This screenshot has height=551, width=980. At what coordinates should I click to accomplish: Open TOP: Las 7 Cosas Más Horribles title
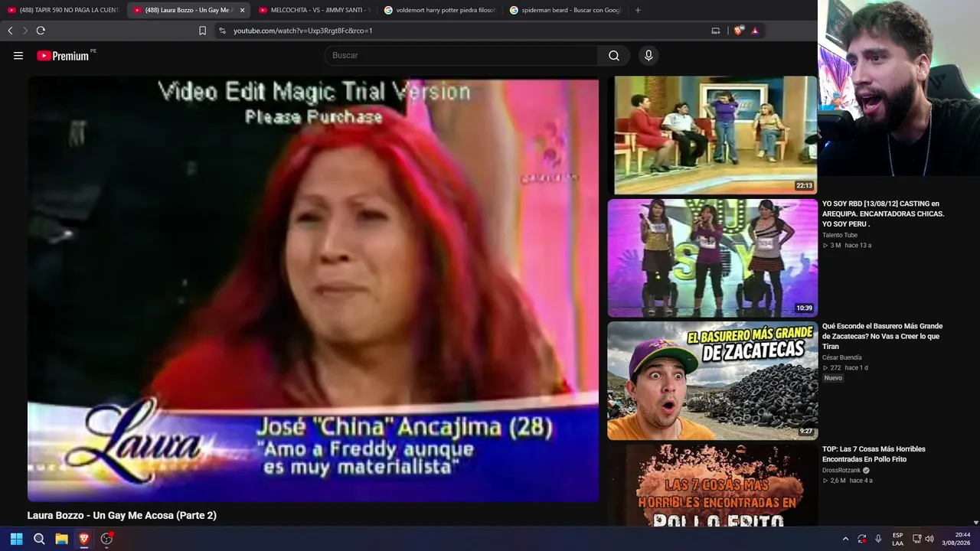[874, 454]
